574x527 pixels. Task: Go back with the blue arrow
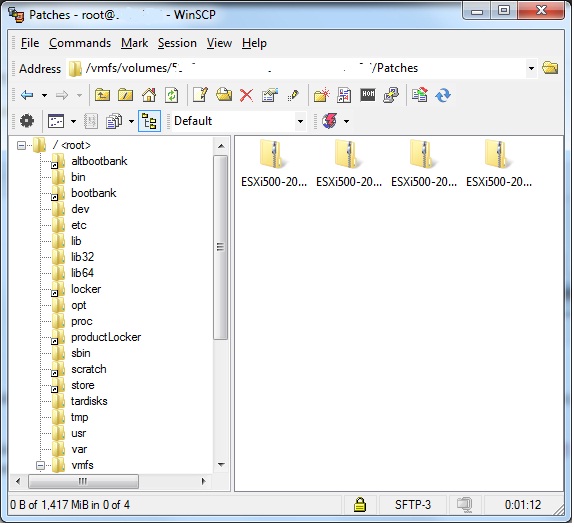pyautogui.click(x=27, y=96)
